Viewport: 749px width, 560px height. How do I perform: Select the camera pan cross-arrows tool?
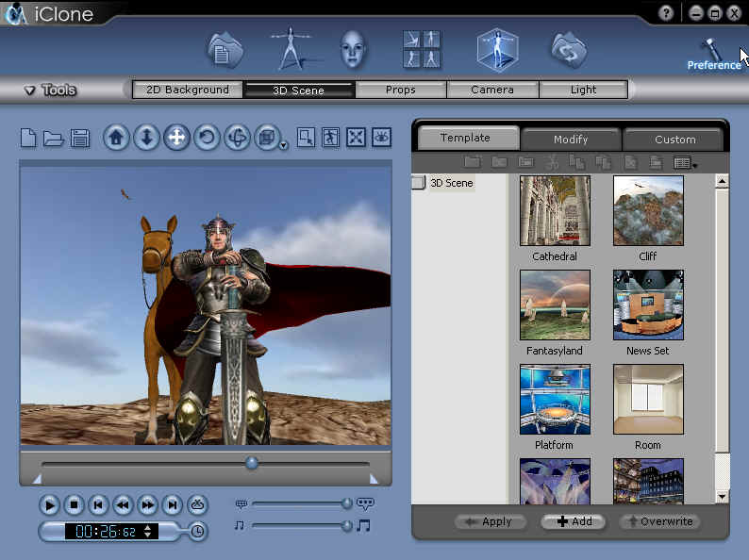coord(175,138)
